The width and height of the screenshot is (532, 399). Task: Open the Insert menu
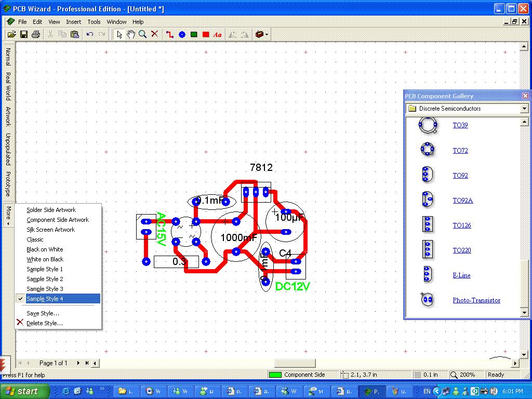[x=74, y=22]
